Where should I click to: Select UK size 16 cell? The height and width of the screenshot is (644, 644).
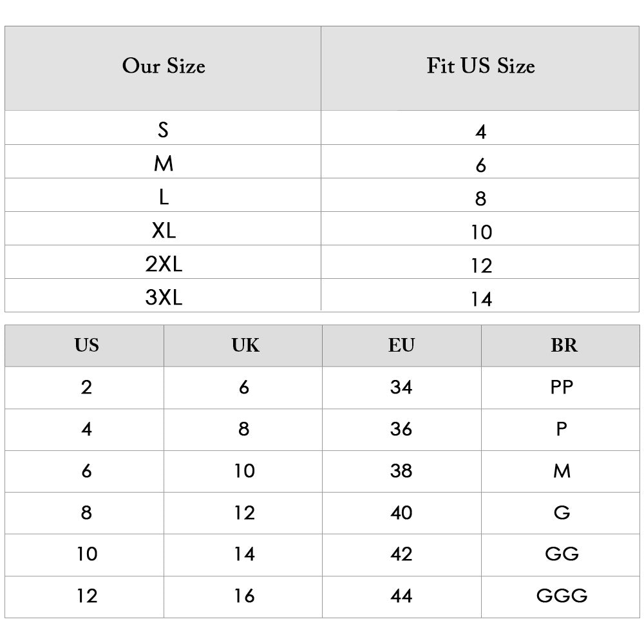point(244,596)
